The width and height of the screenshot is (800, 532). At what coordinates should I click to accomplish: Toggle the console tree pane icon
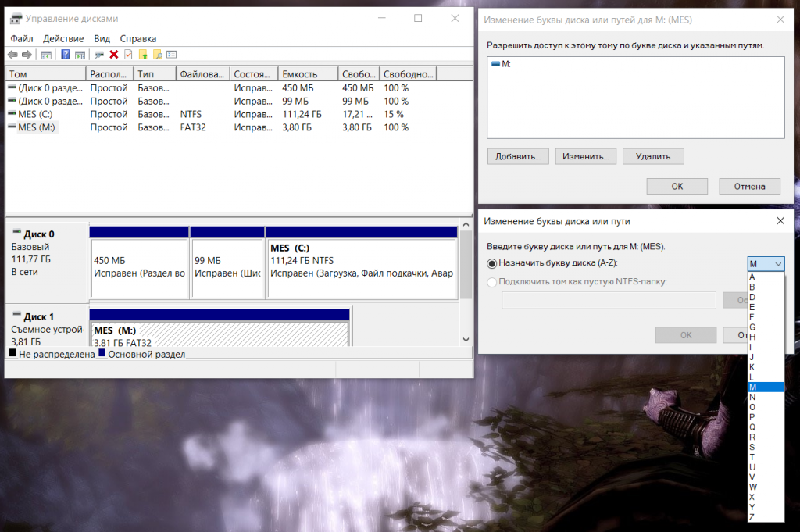46,55
